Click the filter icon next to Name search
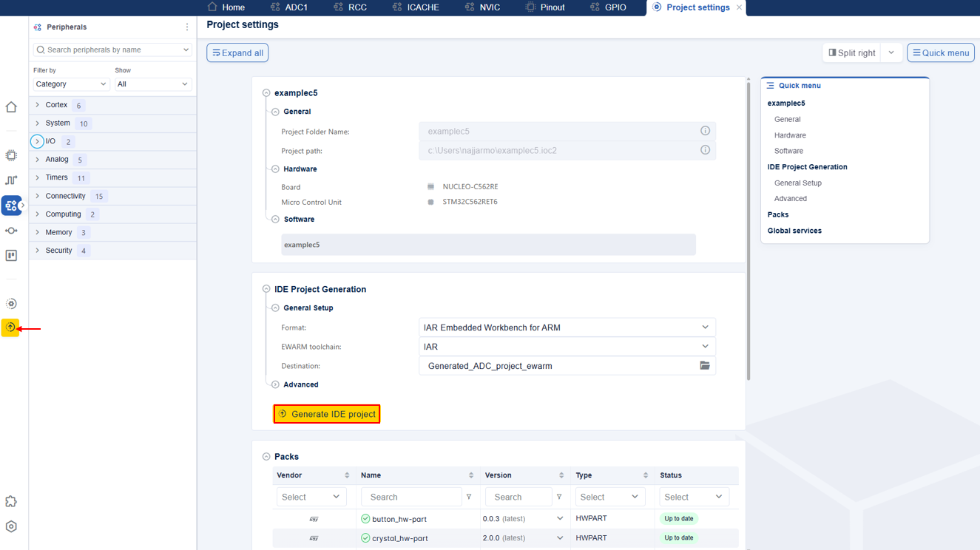Image resolution: width=980 pixels, height=550 pixels. (469, 498)
